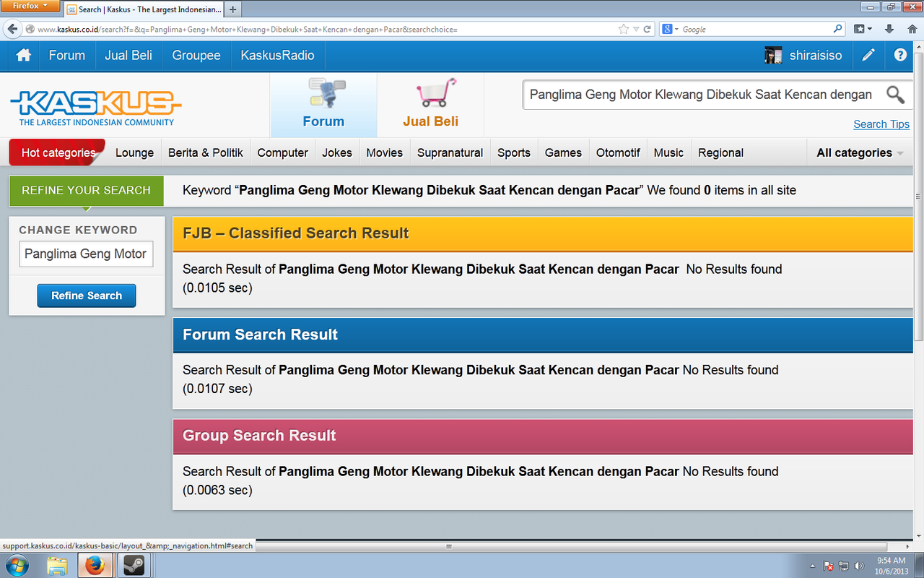Image resolution: width=924 pixels, height=578 pixels.
Task: Open the help question mark icon
Action: pos(900,56)
